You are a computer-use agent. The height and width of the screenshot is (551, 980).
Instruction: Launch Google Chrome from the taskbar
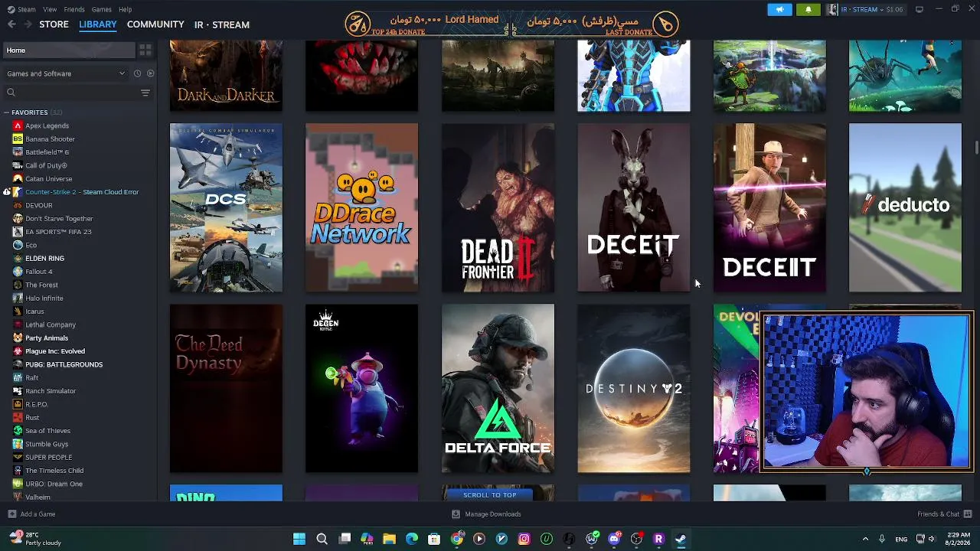pyautogui.click(x=457, y=539)
